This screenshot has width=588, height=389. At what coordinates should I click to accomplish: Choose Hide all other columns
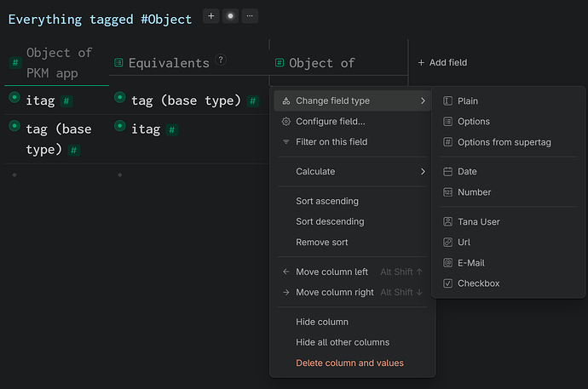(342, 342)
